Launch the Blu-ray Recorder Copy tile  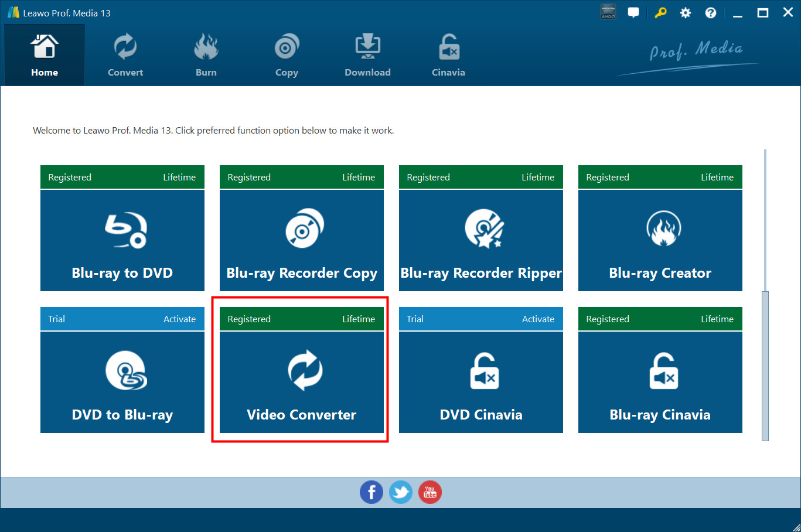tap(301, 240)
